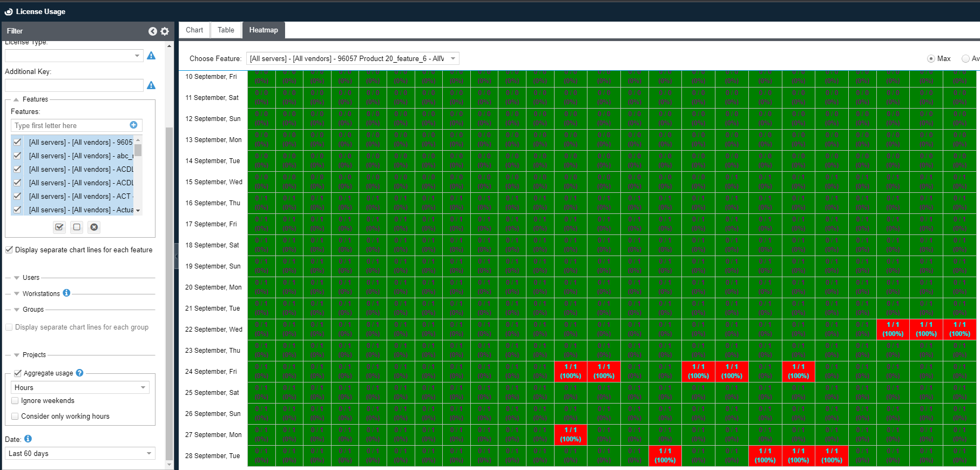This screenshot has height=470, width=980.
Task: Open the Choose Feature dropdown
Action: (352, 58)
